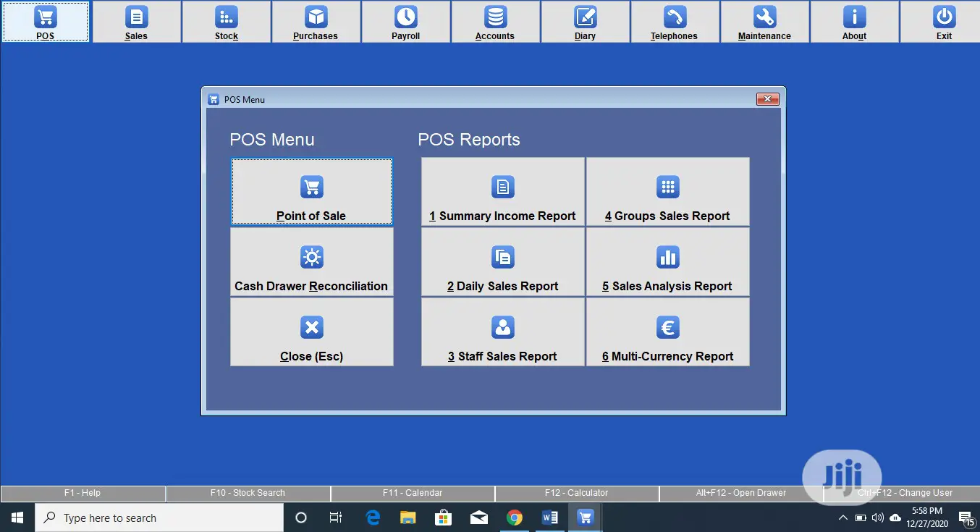Click the OneDrive cloud tray icon

coord(895,518)
